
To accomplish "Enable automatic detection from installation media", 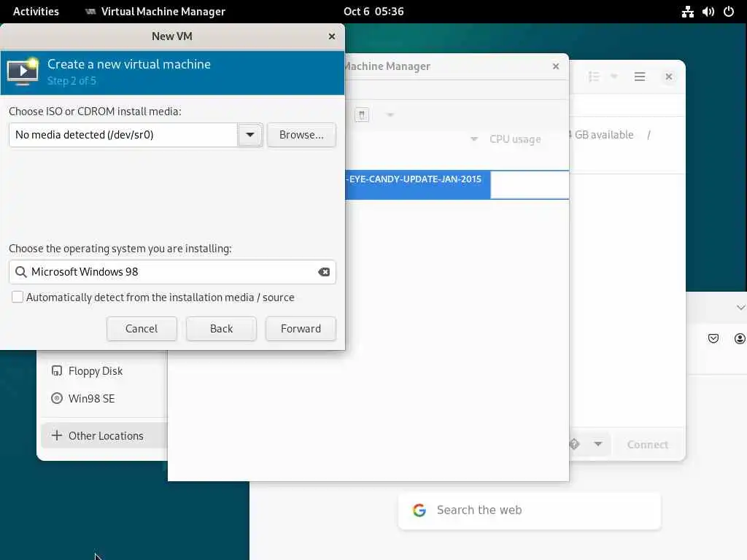I will pyautogui.click(x=18, y=297).
